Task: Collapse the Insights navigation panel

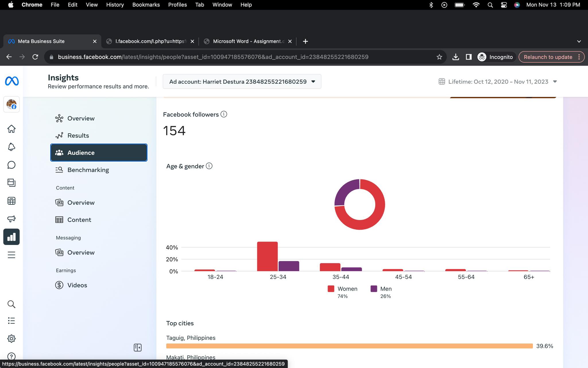Action: pos(138,348)
